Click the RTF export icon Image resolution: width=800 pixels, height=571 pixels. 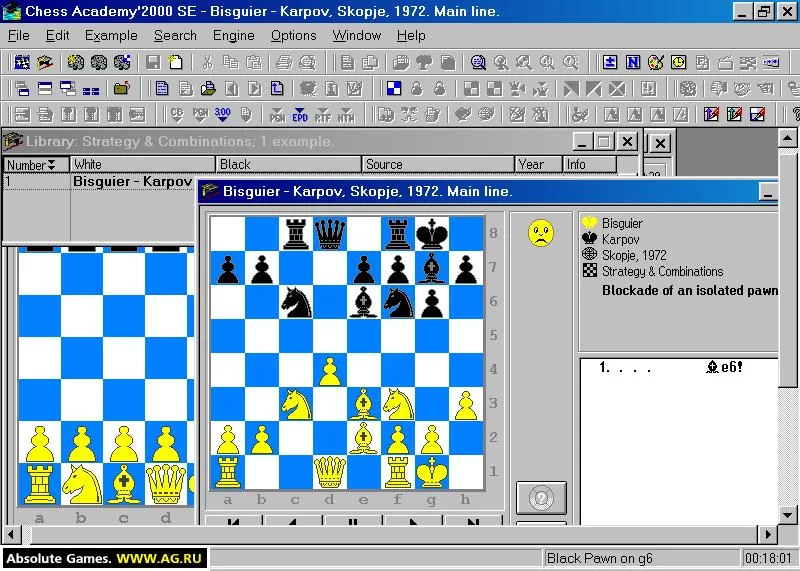coord(323,114)
